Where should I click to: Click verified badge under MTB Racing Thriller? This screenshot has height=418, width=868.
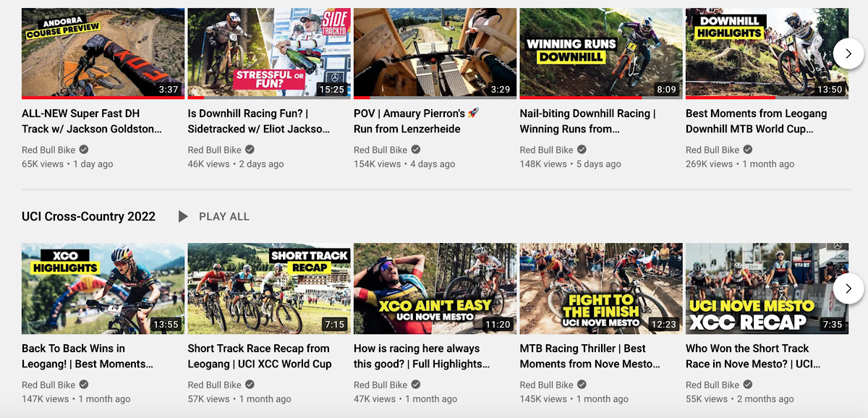tap(582, 385)
